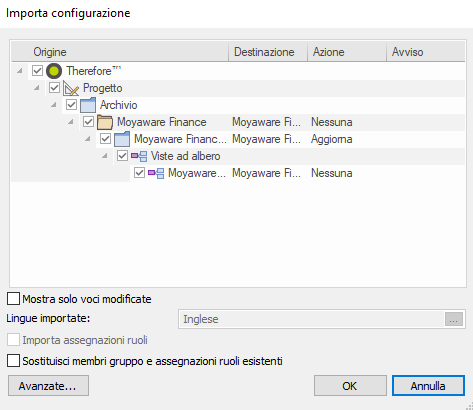
Task: Click the Moyaware... tree view icon
Action: [x=156, y=173]
